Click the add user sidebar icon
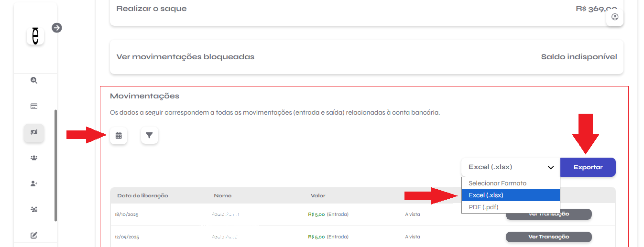Image resolution: width=644 pixels, height=247 pixels. coord(34,184)
